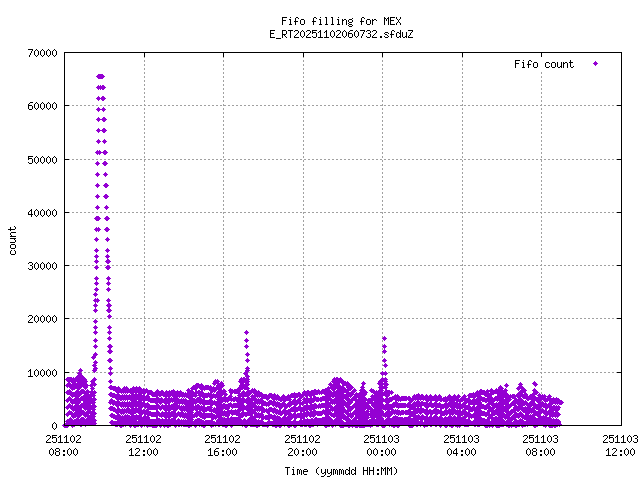Click the last data point after 251103 08:00
Screen dimensions: 640x480
(x=561, y=402)
